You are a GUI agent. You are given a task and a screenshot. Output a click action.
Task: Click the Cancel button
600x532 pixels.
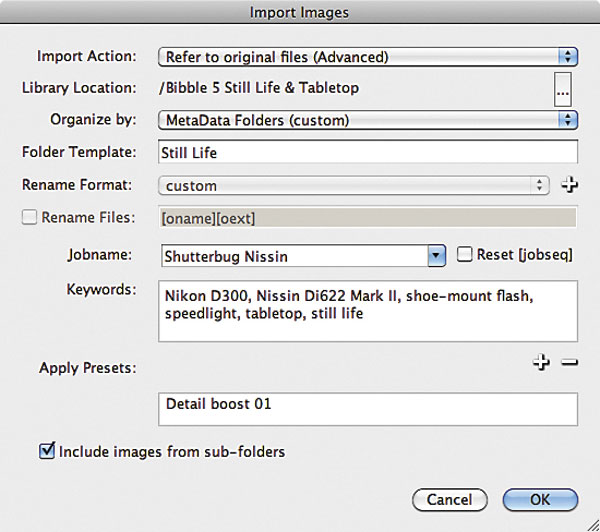(x=450, y=499)
